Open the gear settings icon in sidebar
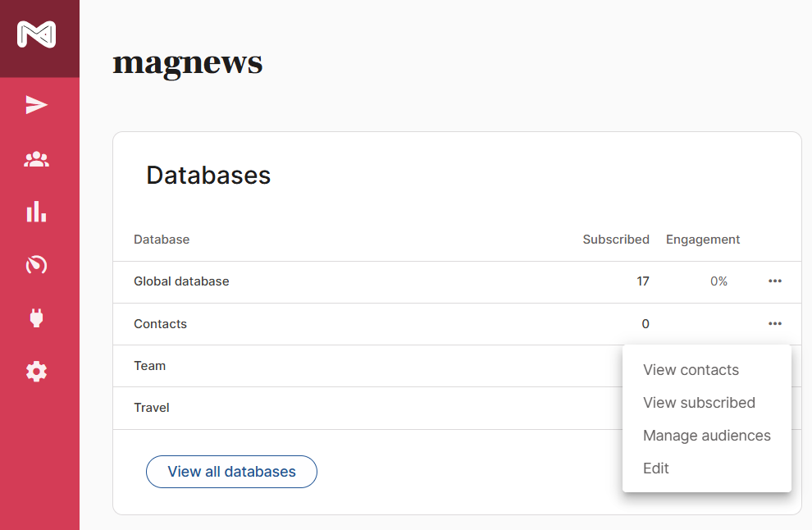The height and width of the screenshot is (530, 812). pyautogui.click(x=36, y=372)
